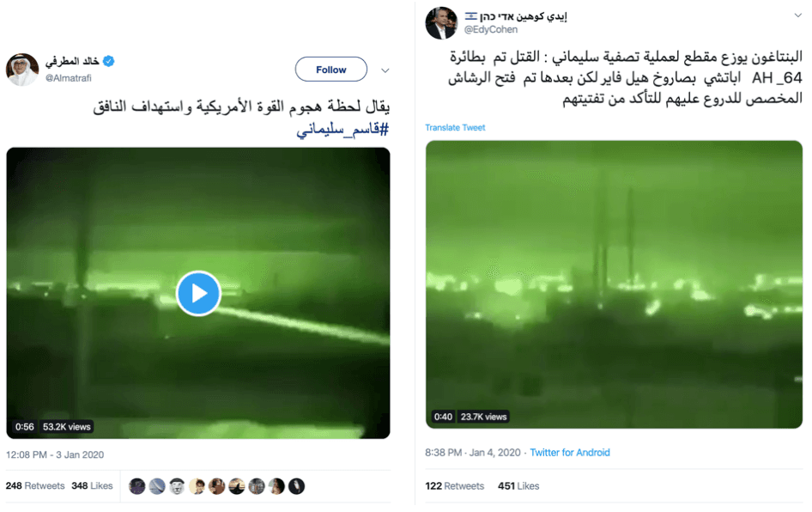This screenshot has width=812, height=512.
Task: Play the left tweet's video
Action: point(198,293)
